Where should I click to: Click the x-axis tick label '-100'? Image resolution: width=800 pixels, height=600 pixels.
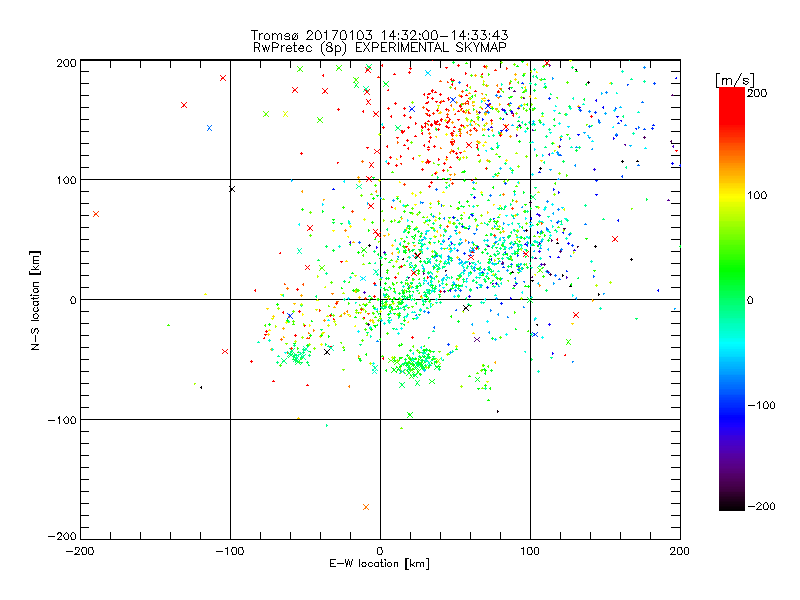click(230, 551)
